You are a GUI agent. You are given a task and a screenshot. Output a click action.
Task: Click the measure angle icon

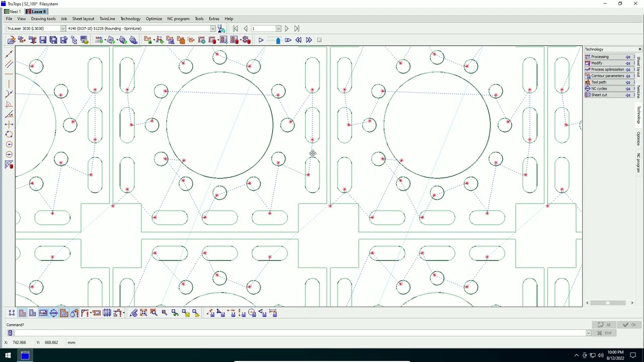pyautogui.click(x=263, y=313)
